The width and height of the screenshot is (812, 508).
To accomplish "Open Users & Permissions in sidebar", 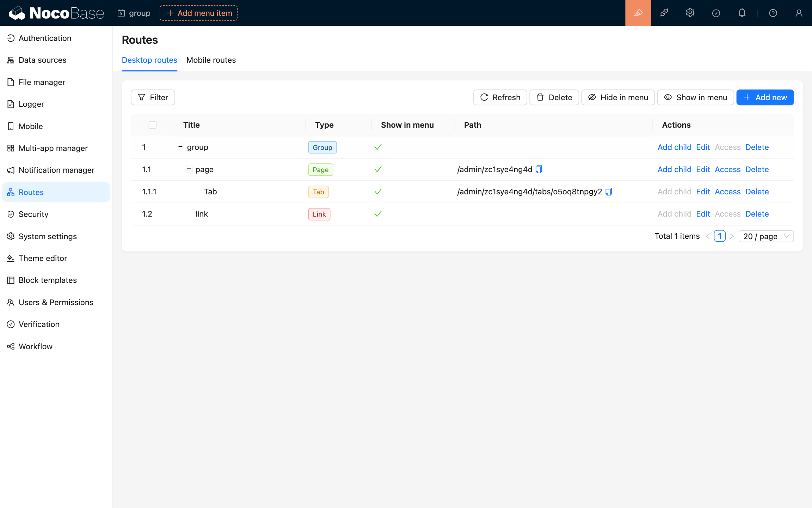I will pyautogui.click(x=56, y=302).
